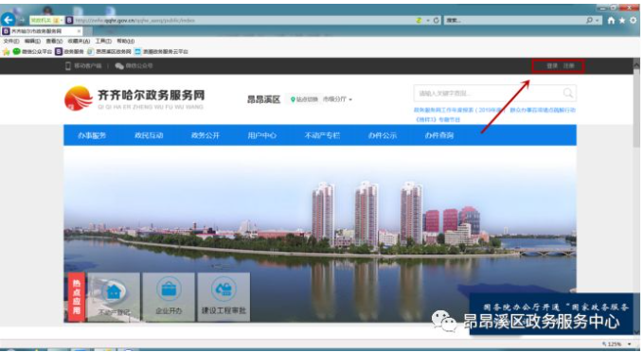This screenshot has height=352, width=644.
Task: Click the browser search magnifier icon
Action: [x=590, y=20]
